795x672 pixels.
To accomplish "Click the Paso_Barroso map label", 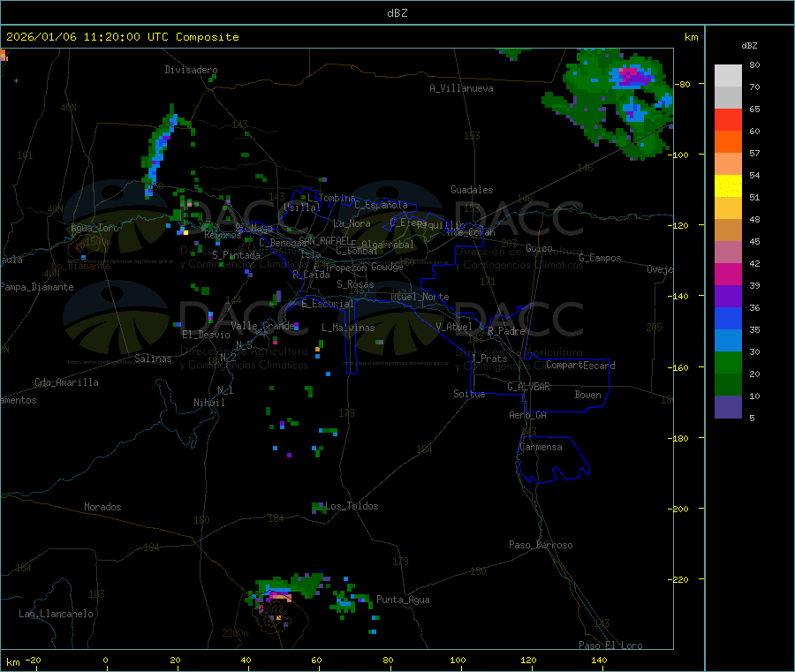I will (541, 545).
